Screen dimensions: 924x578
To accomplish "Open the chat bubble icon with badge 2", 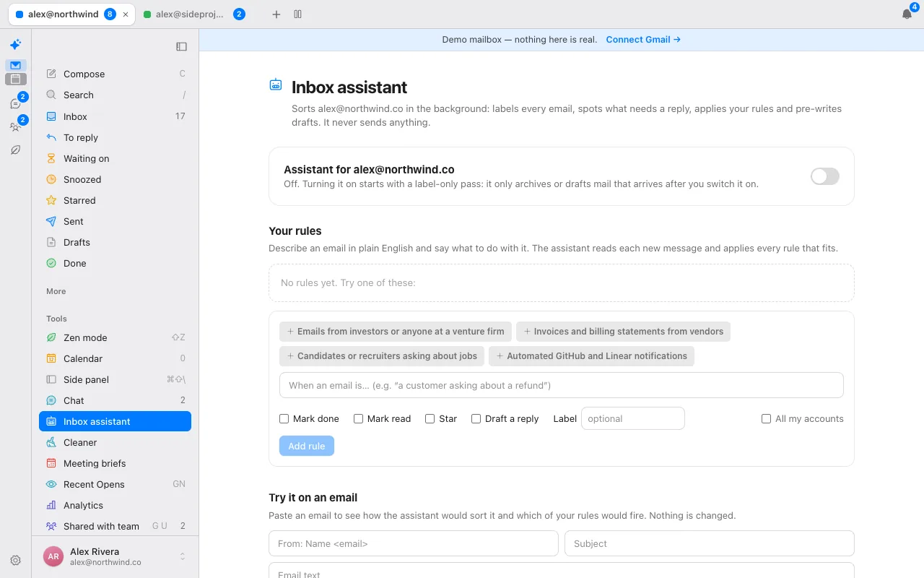I will pyautogui.click(x=15, y=104).
